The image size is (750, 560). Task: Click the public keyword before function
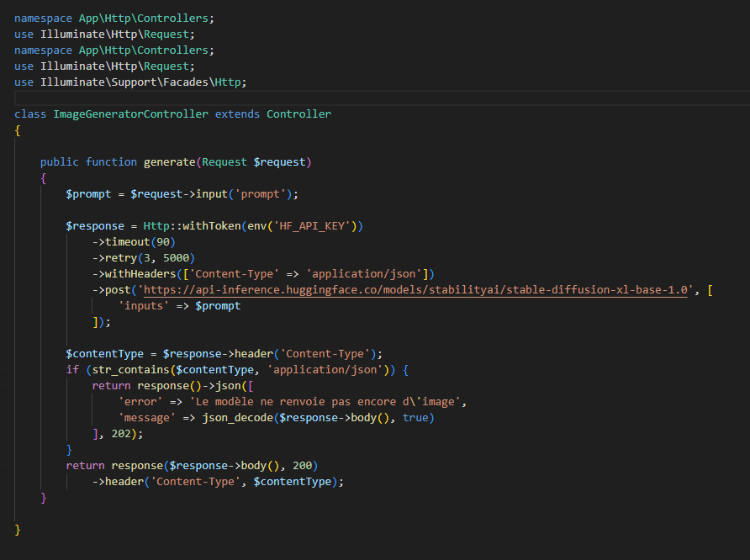[x=60, y=162]
